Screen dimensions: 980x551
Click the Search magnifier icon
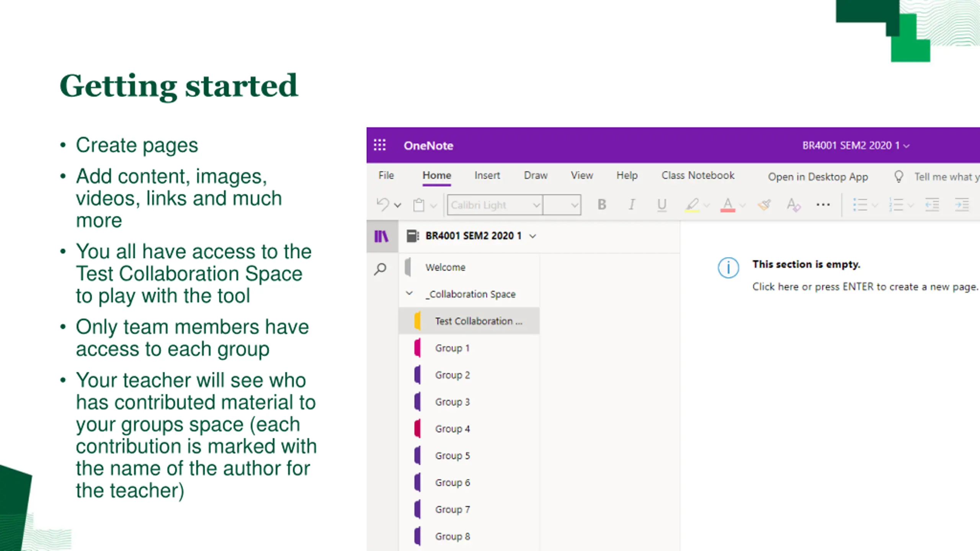380,269
